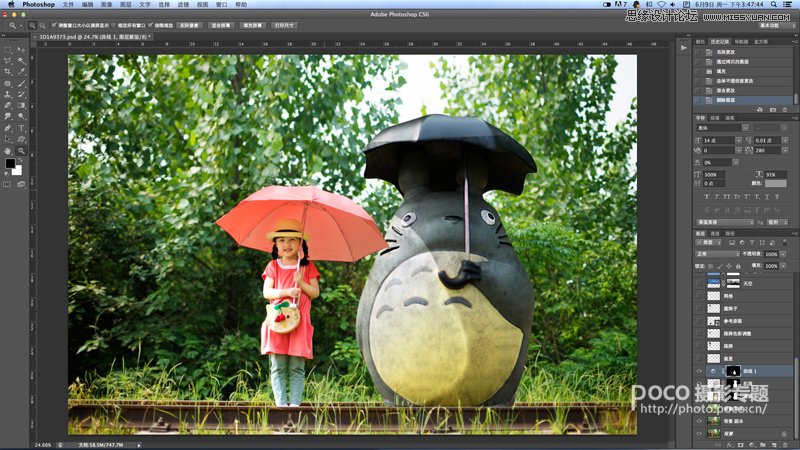Click the 打印尺寸 button
800x450 pixels.
click(x=284, y=25)
